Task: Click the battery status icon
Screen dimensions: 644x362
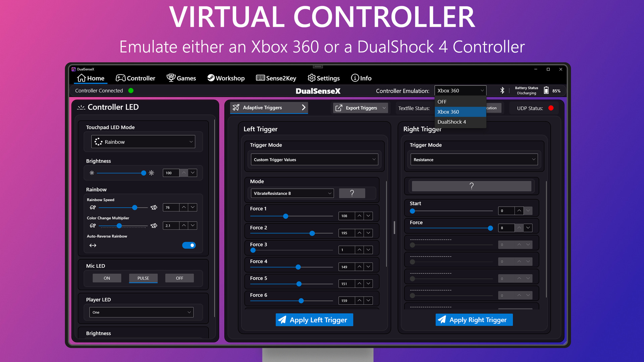Action: point(546,90)
